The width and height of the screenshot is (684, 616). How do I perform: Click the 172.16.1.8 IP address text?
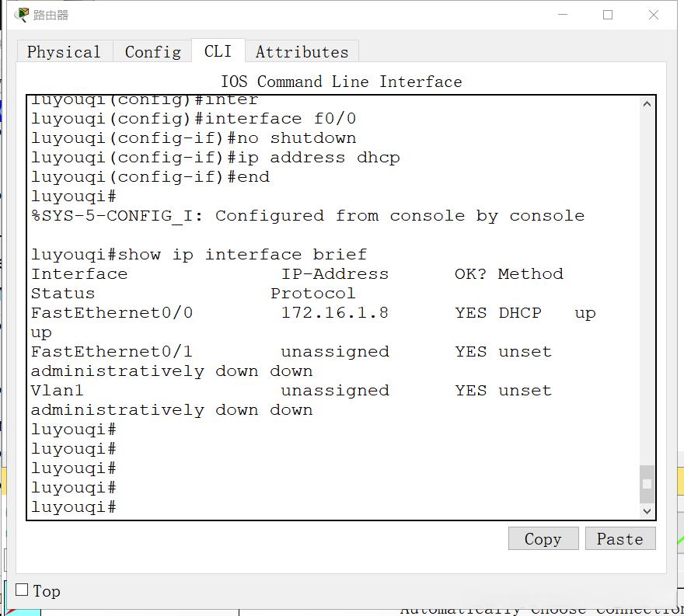[334, 313]
